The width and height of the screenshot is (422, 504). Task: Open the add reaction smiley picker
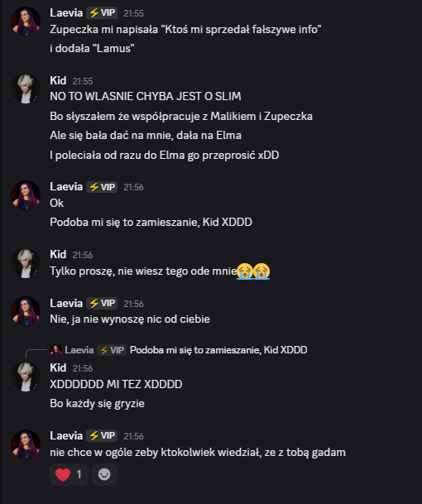[x=104, y=474]
